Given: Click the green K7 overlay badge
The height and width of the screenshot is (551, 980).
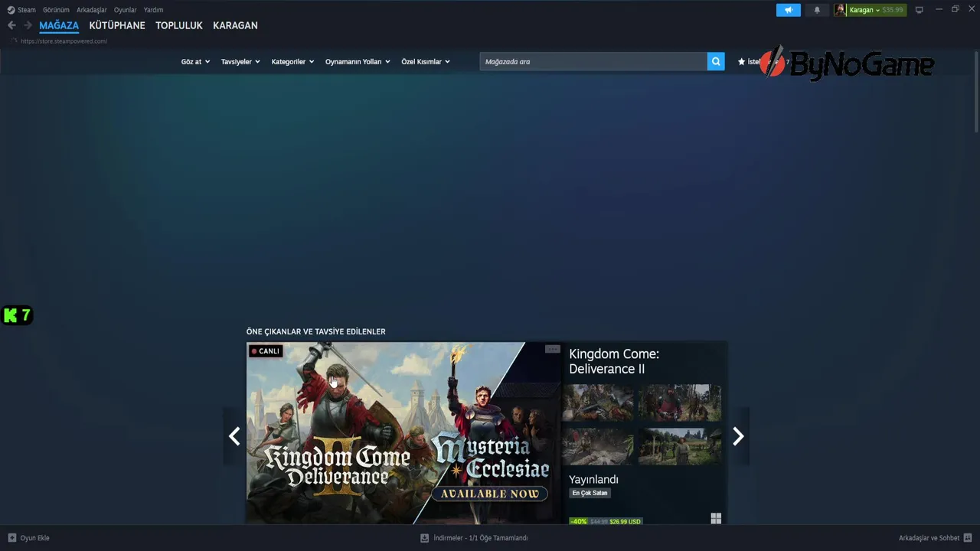Looking at the screenshot, I should point(17,315).
